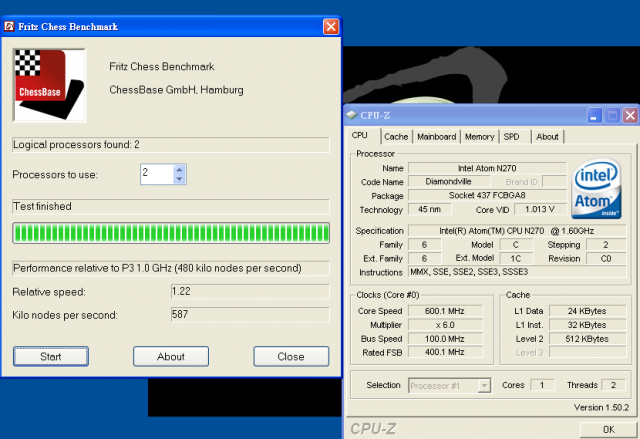Screen dimensions: 640x439
Task: Click the Level 2 '512 KBytes' value
Action: (x=587, y=339)
